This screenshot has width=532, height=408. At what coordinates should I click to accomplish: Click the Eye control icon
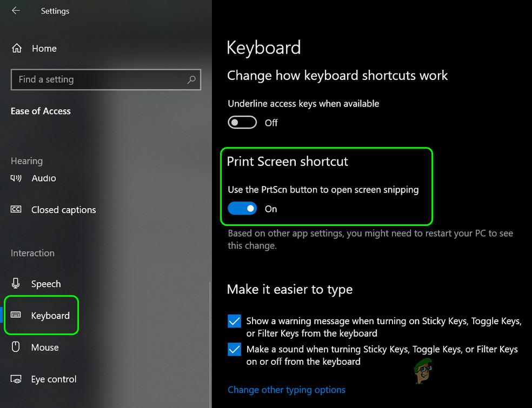[x=16, y=379]
